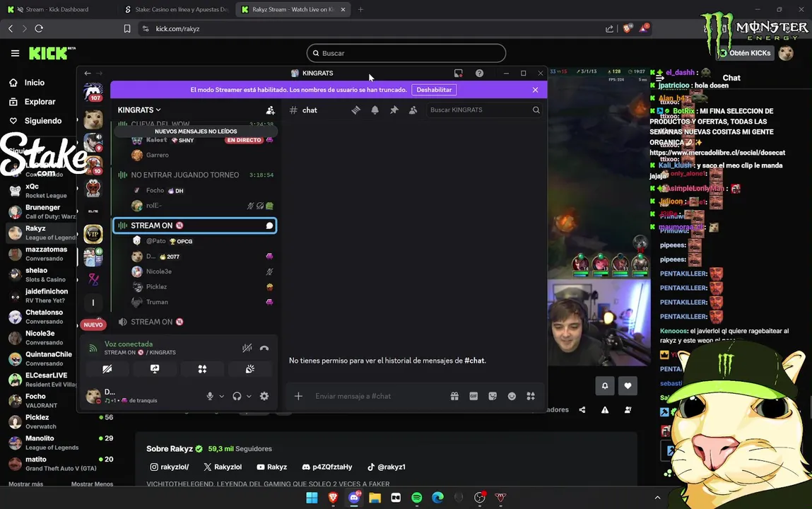The width and height of the screenshot is (812, 509).
Task: Open microphone input options arrow
Action: pyautogui.click(x=222, y=396)
